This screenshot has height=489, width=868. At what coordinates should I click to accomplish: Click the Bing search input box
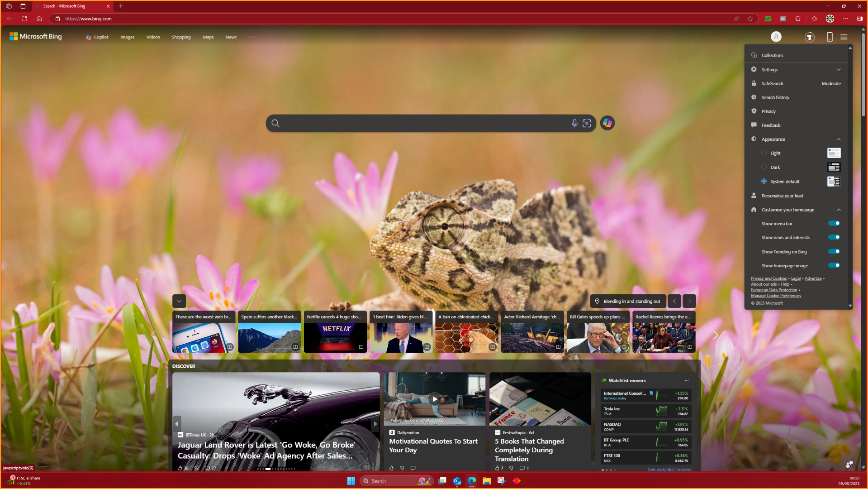[x=424, y=123]
